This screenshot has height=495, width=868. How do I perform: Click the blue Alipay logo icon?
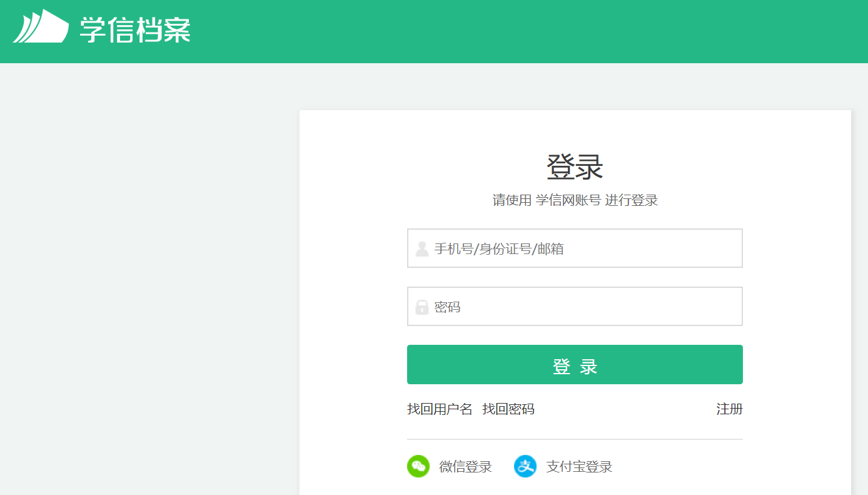pos(525,466)
